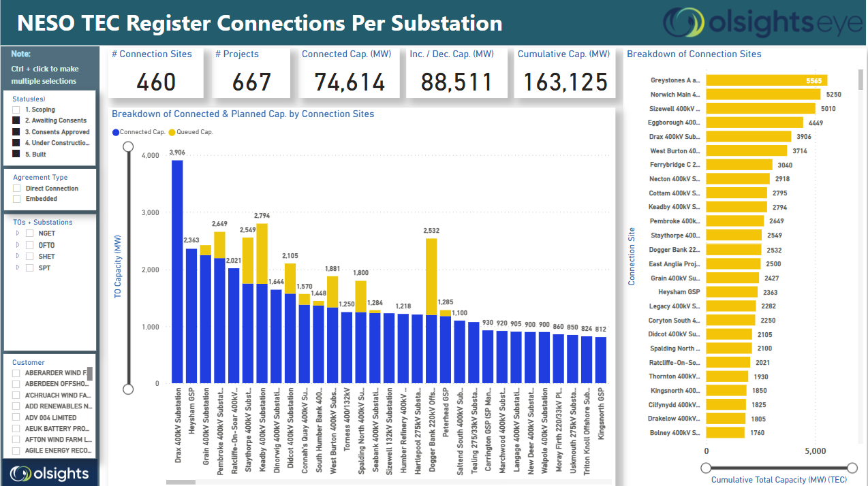The width and height of the screenshot is (868, 486).
Task: Select the SHET checkbox
Action: (30, 257)
